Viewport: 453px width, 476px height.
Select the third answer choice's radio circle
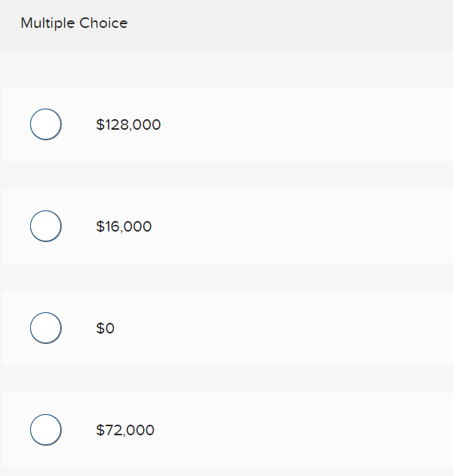[45, 328]
